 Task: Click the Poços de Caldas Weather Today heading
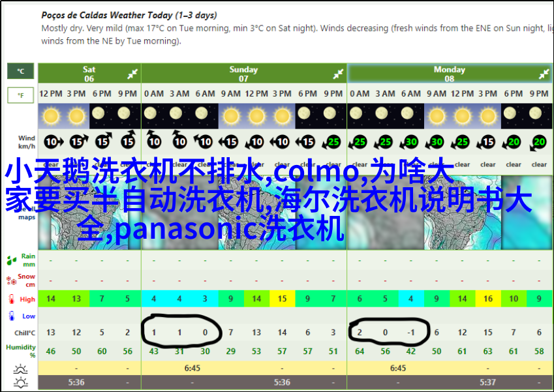tap(129, 15)
